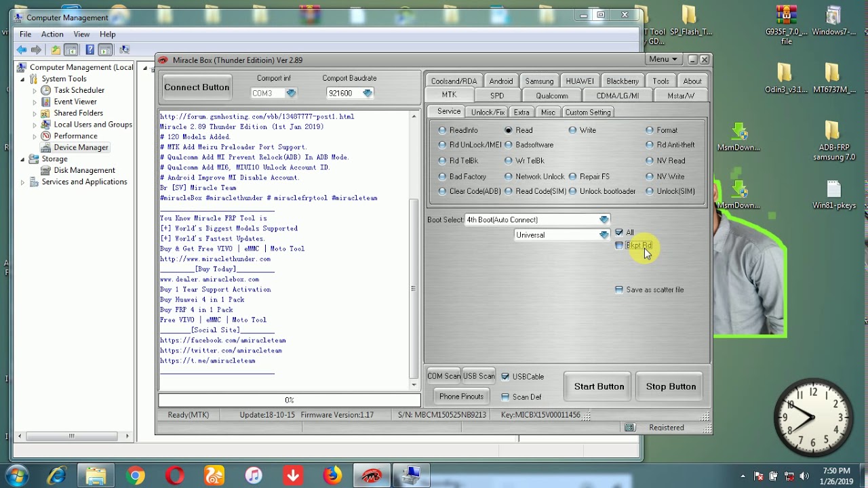Screen dimensions: 868x488
Task: Toggle the USBCable checkbox
Action: tap(505, 377)
